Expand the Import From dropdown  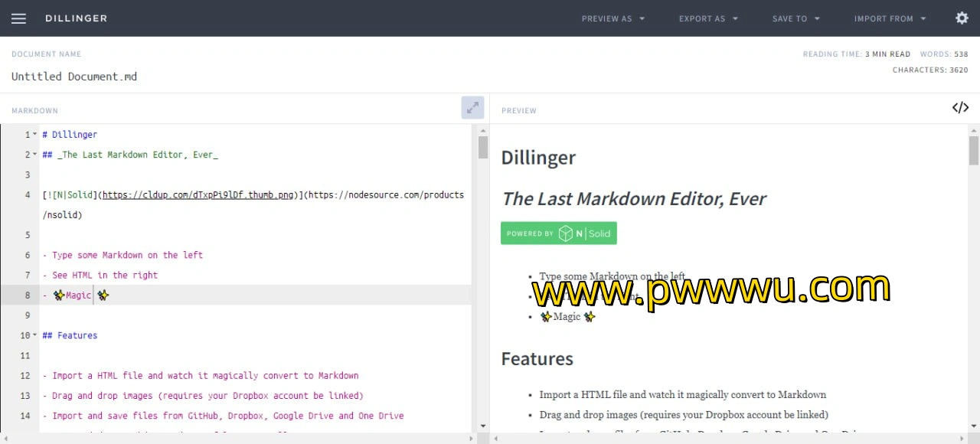point(890,18)
